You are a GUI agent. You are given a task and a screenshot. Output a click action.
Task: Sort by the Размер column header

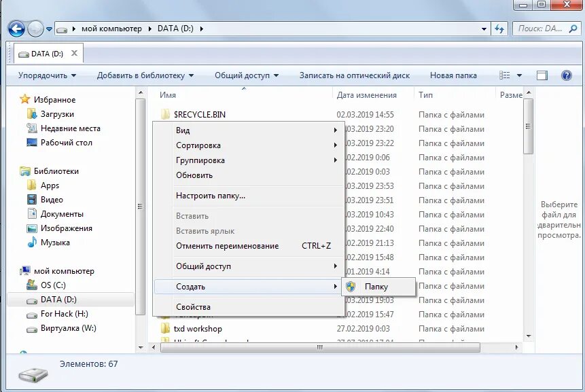point(510,95)
